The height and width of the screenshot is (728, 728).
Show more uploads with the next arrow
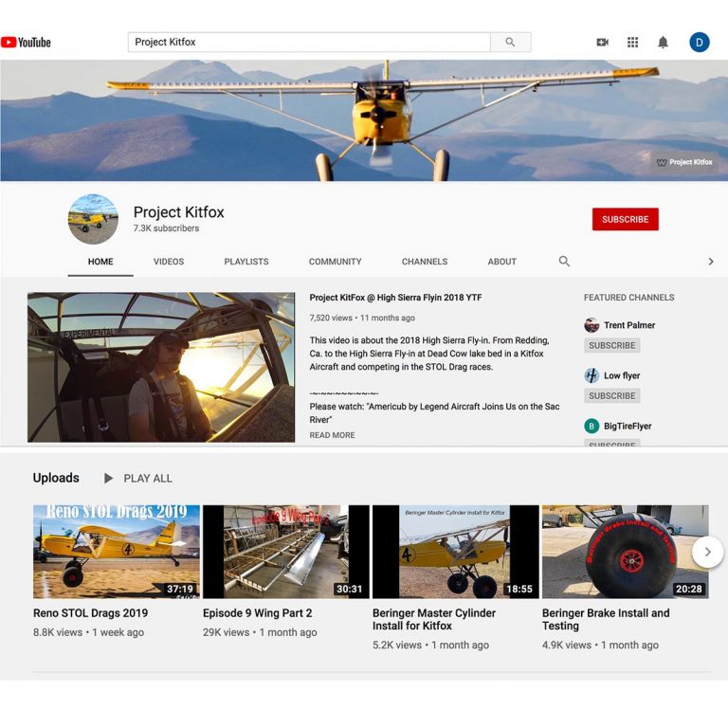(x=707, y=552)
